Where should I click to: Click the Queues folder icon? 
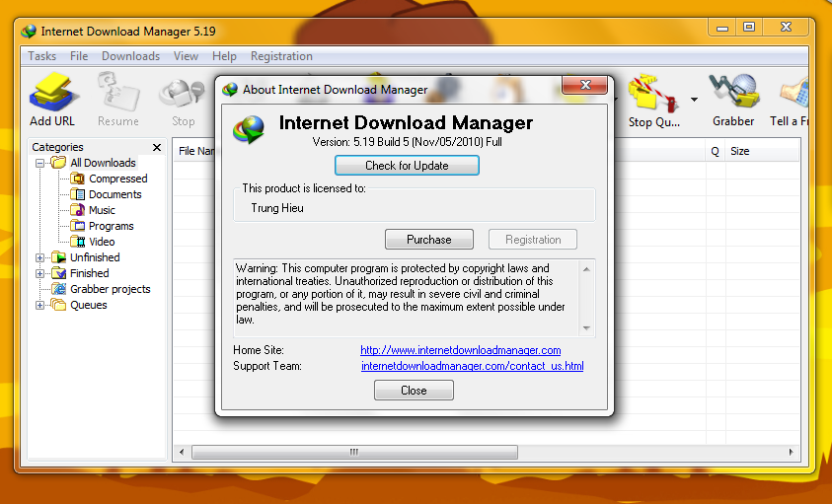[58, 305]
